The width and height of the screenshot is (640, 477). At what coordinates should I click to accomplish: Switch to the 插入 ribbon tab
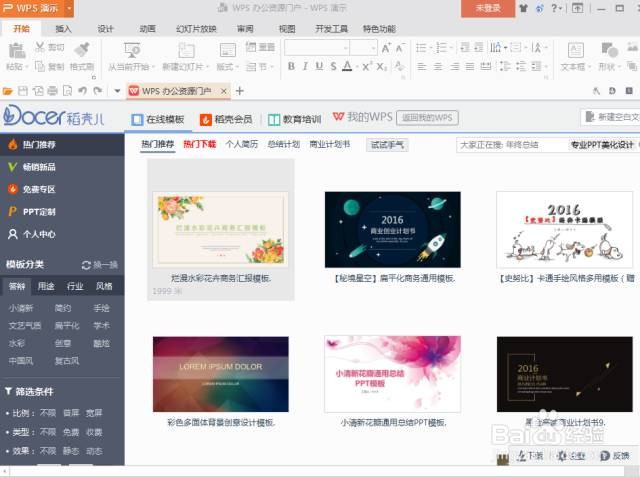[63, 29]
